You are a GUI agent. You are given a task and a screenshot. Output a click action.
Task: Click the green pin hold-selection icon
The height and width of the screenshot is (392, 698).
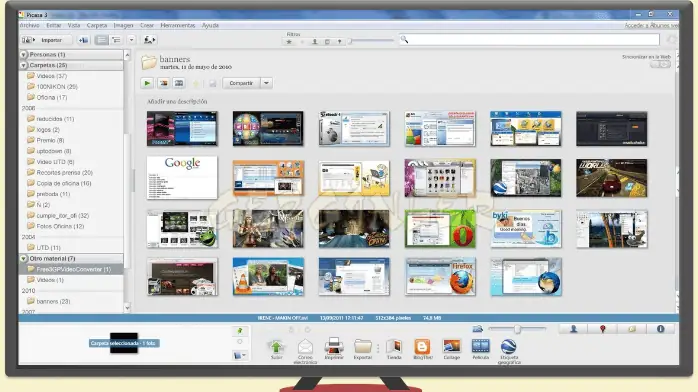[239, 331]
